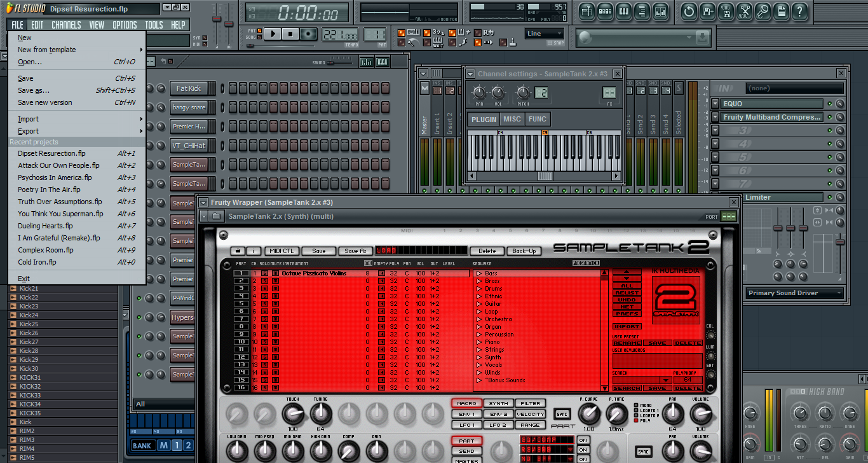Select Poly mode in SampleTank

pos(637,420)
